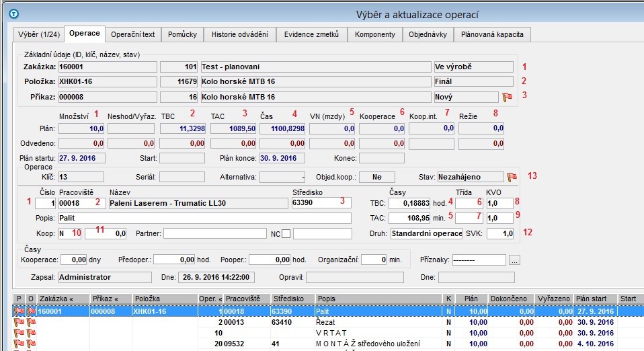Select the Řezat operation row text
Viewport: 644px width, 351px height.
click(x=325, y=322)
